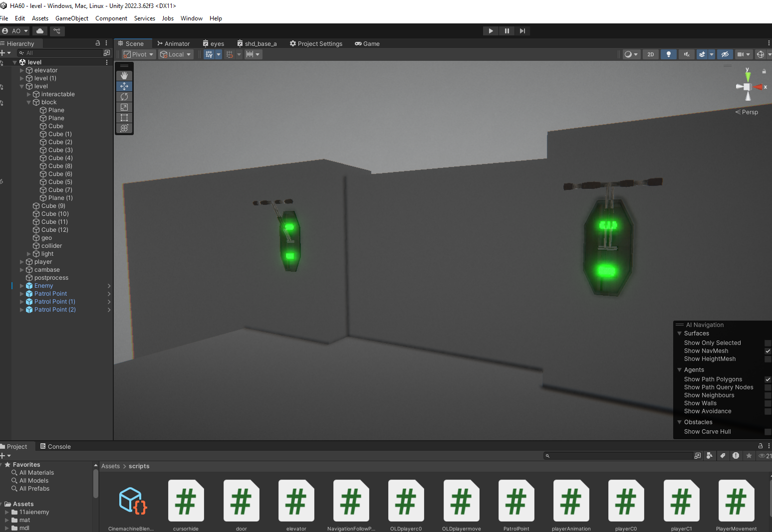Toggle hidden objects scene visibility
The width and height of the screenshot is (772, 532).
pos(725,54)
